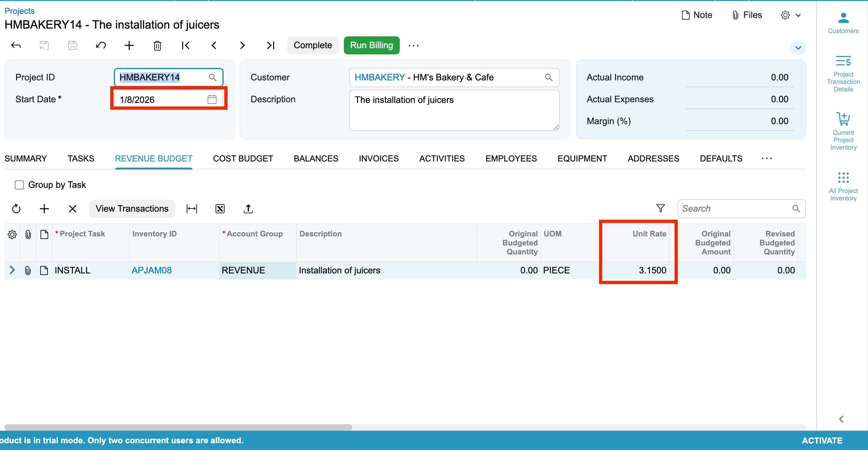Open the settings gear dropdown menu

[790, 15]
